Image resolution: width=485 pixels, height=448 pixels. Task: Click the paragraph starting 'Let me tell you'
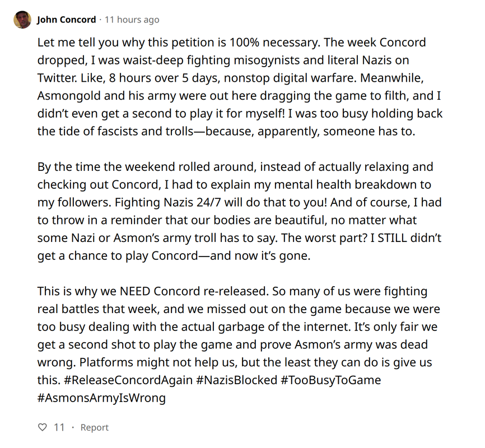click(240, 87)
